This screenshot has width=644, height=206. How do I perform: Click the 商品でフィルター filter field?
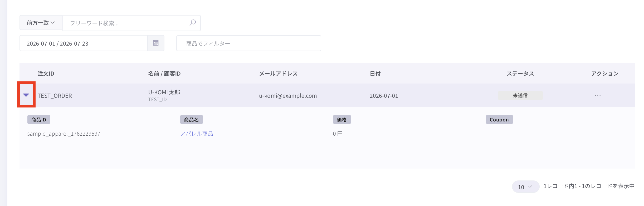[x=248, y=43]
